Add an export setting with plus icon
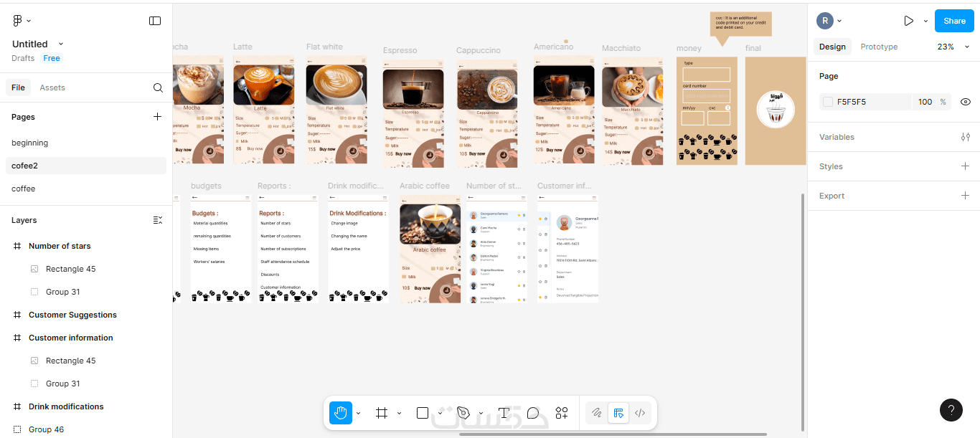The image size is (980, 438). click(965, 196)
